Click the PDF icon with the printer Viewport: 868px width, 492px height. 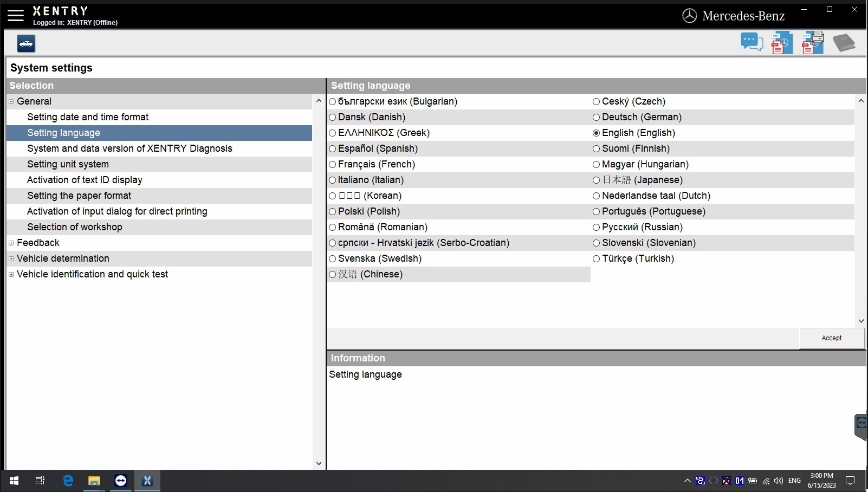tap(813, 43)
